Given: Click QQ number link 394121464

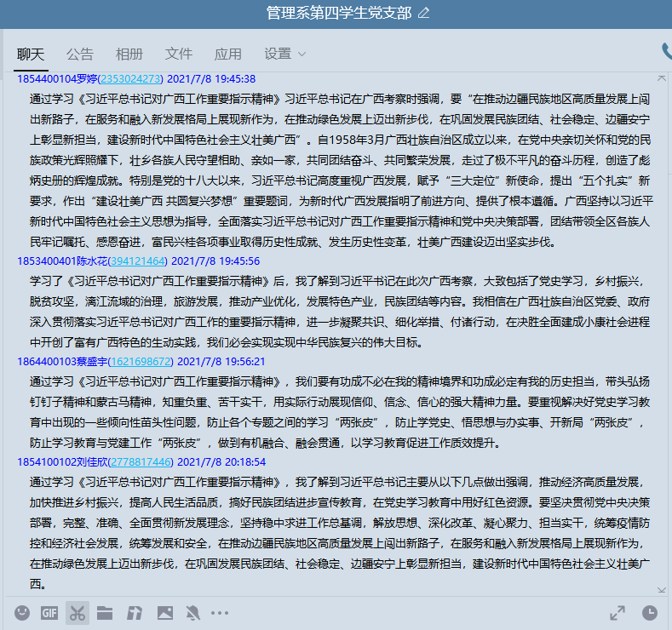Looking at the screenshot, I should coord(139,261).
